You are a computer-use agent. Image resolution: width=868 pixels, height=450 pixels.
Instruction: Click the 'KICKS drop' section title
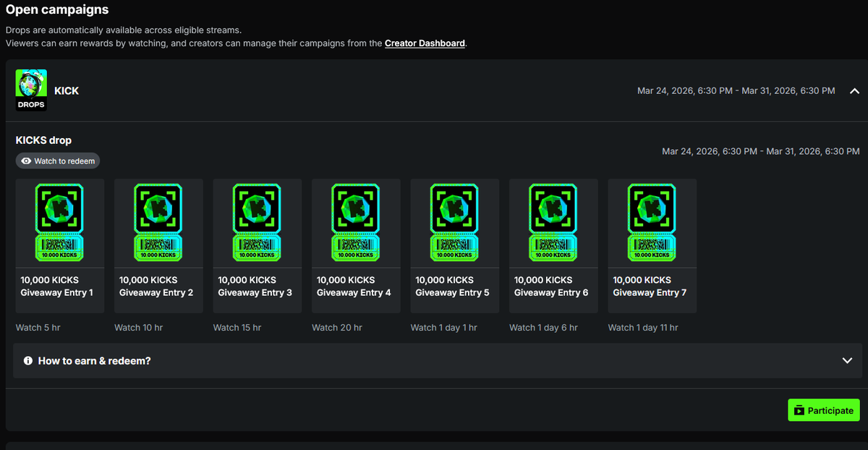pyautogui.click(x=43, y=140)
